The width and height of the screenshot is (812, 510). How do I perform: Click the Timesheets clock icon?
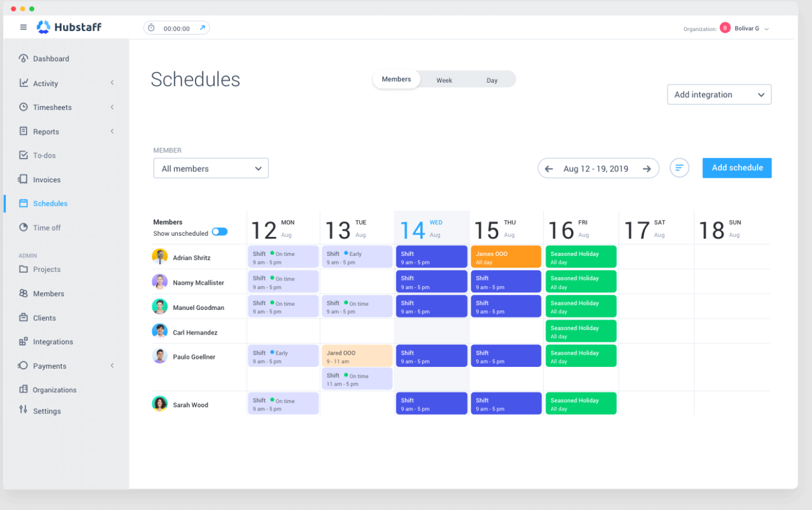(24, 107)
